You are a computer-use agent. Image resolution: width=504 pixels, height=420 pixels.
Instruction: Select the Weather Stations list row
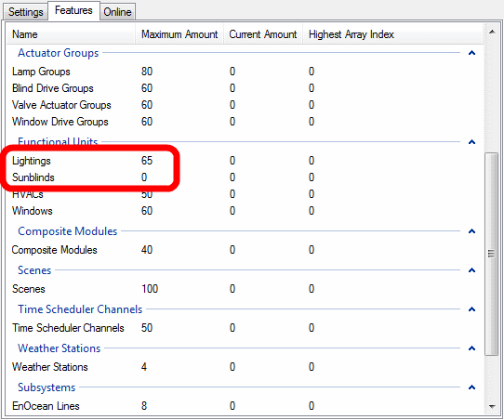point(245,367)
